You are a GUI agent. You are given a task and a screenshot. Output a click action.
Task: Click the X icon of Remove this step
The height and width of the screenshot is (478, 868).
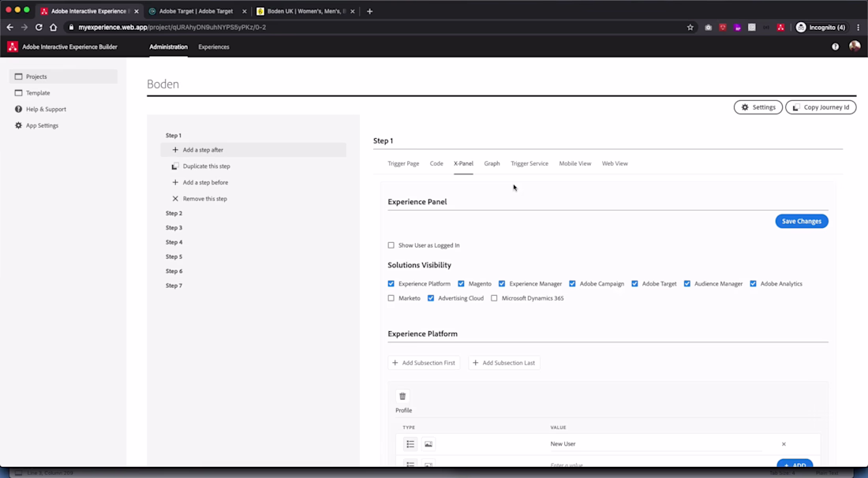175,199
